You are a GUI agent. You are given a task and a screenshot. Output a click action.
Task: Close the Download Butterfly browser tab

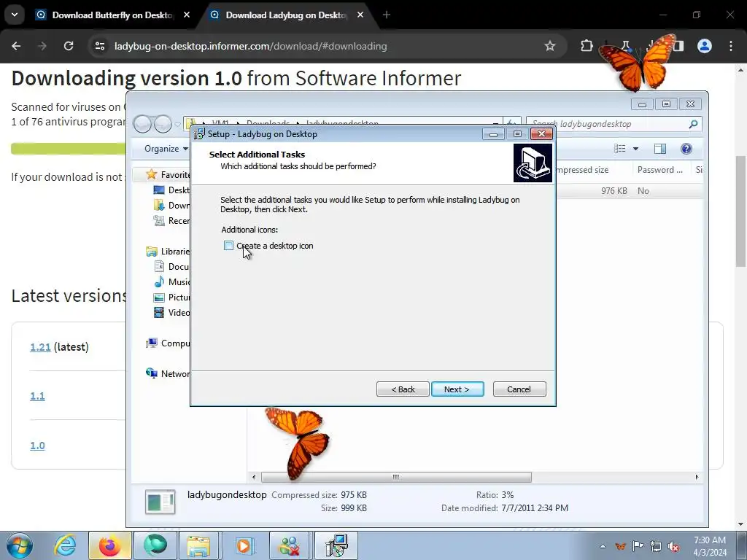pyautogui.click(x=187, y=15)
